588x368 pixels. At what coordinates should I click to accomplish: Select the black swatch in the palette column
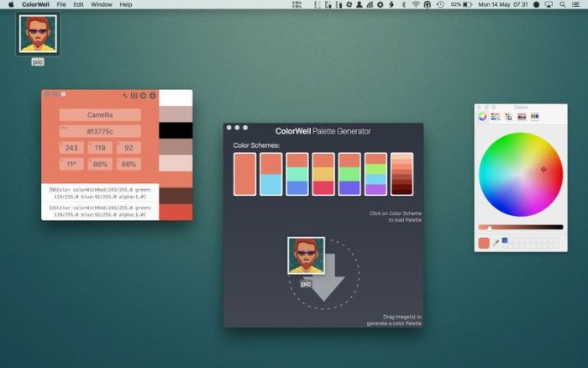point(176,130)
